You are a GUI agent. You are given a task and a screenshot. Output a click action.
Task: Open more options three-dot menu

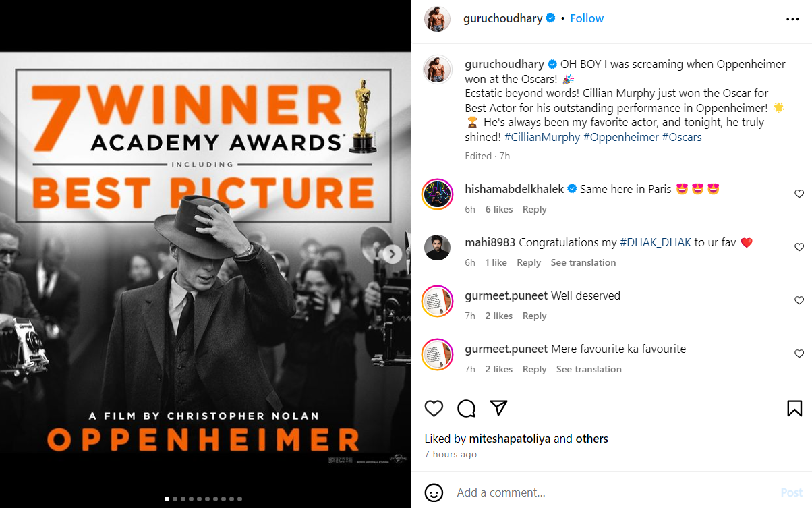click(792, 19)
